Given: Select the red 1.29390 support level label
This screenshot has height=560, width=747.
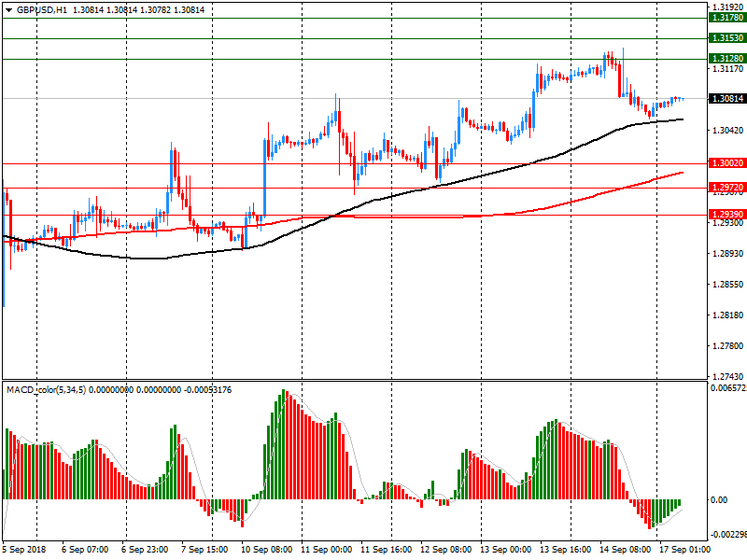Looking at the screenshot, I should pyautogui.click(x=727, y=215).
